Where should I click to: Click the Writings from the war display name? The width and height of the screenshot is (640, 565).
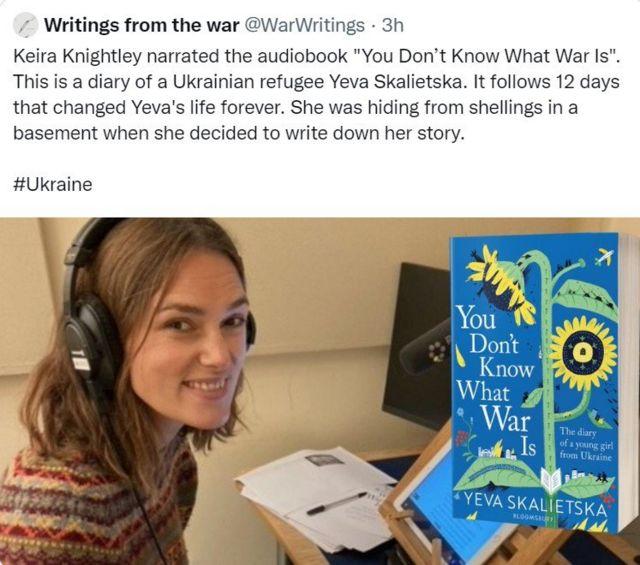point(141,25)
